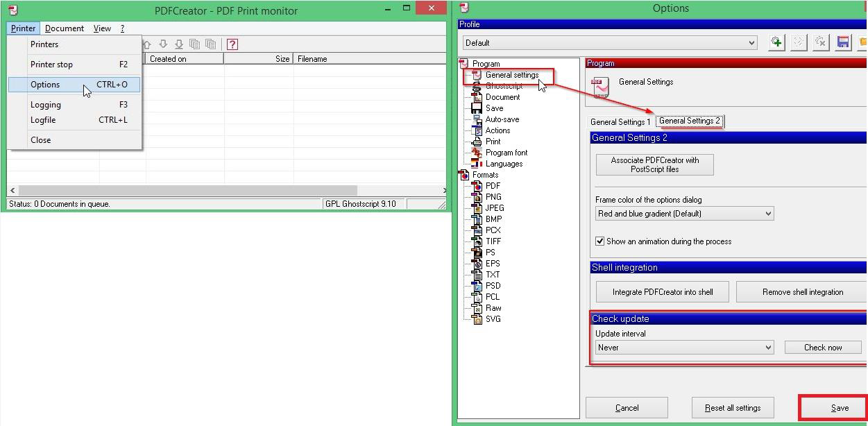The width and height of the screenshot is (868, 426).
Task: Select the SVG format tree item
Action: pos(493,319)
